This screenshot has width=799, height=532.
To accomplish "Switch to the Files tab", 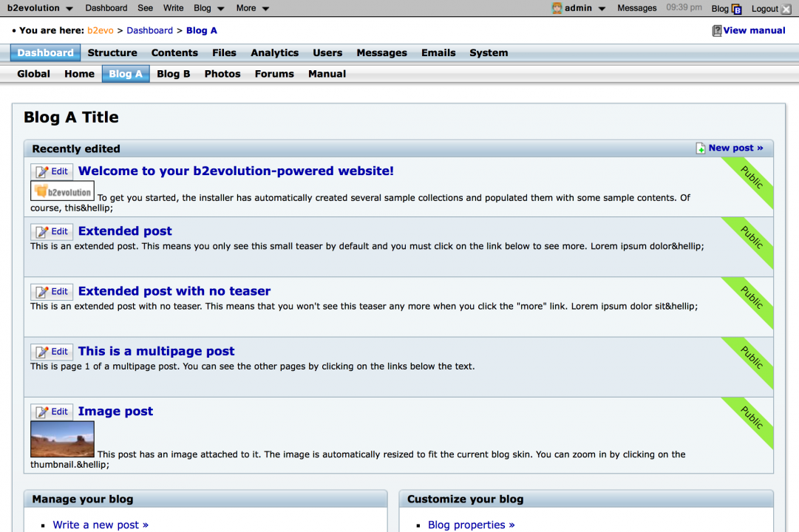I will click(224, 52).
